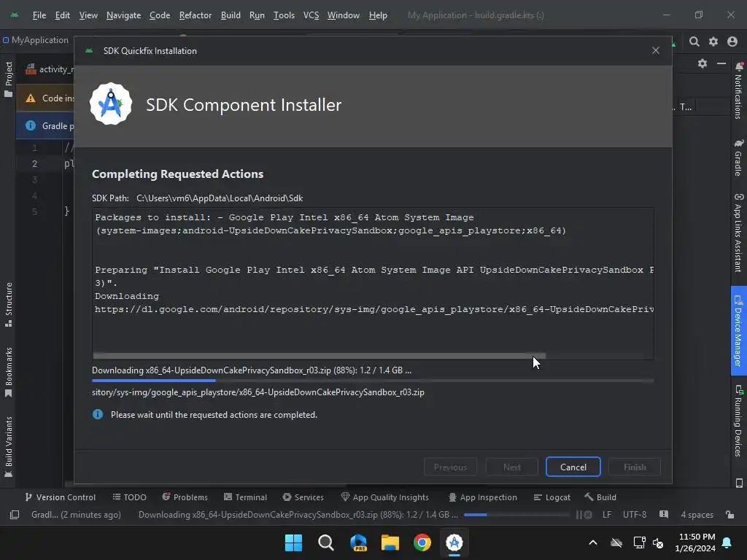Open Google Chrome from the taskbar
747x560 pixels.
tap(422, 542)
